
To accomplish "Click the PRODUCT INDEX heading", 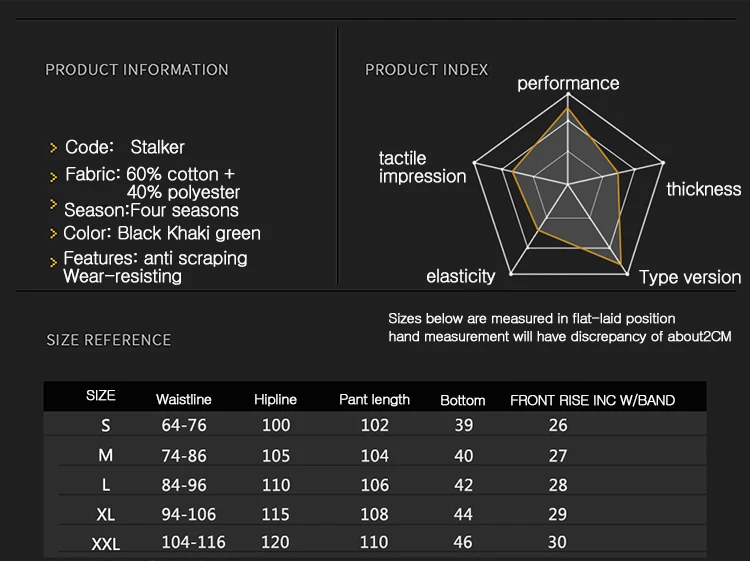I will pos(427,70).
